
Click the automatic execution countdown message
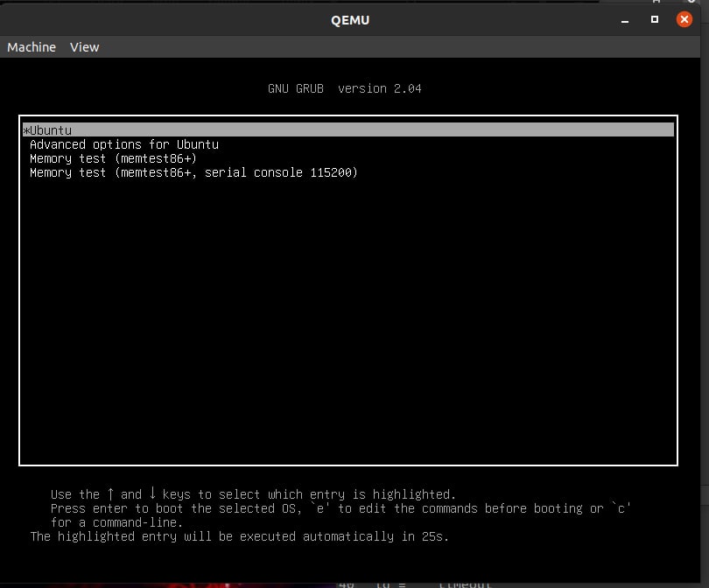coord(240,536)
